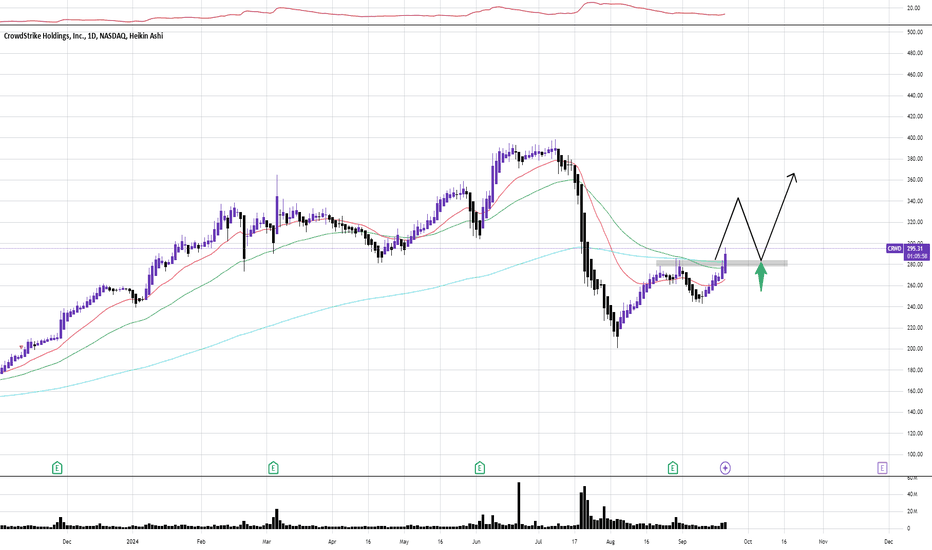The image size is (932, 550).
Task: Open the leftmost green earnings E marker
Action: [x=57, y=468]
